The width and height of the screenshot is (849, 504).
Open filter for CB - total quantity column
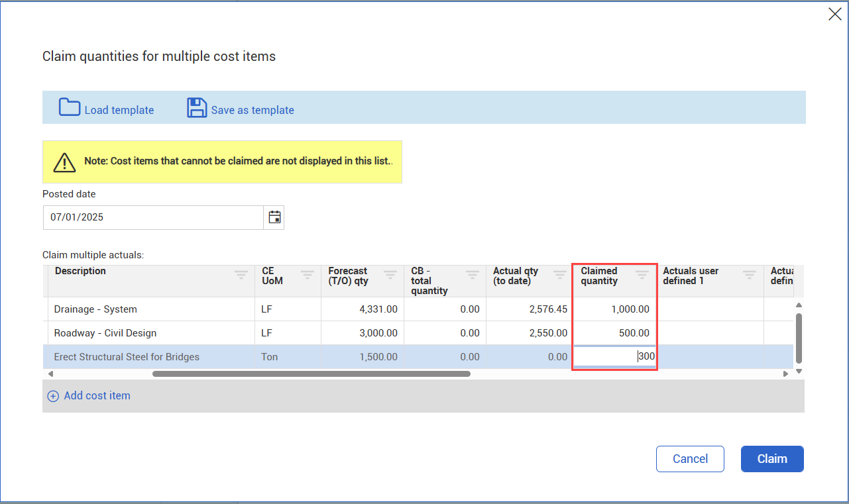pyautogui.click(x=472, y=275)
